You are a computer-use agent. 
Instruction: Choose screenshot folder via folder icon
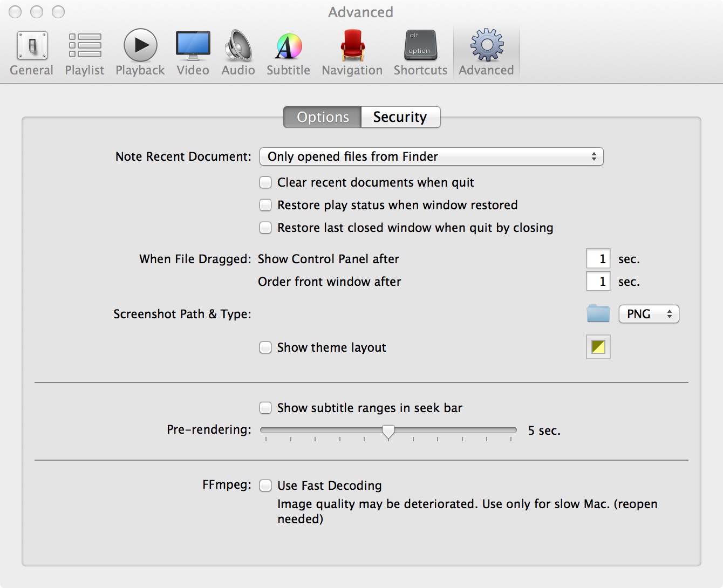pyautogui.click(x=598, y=314)
